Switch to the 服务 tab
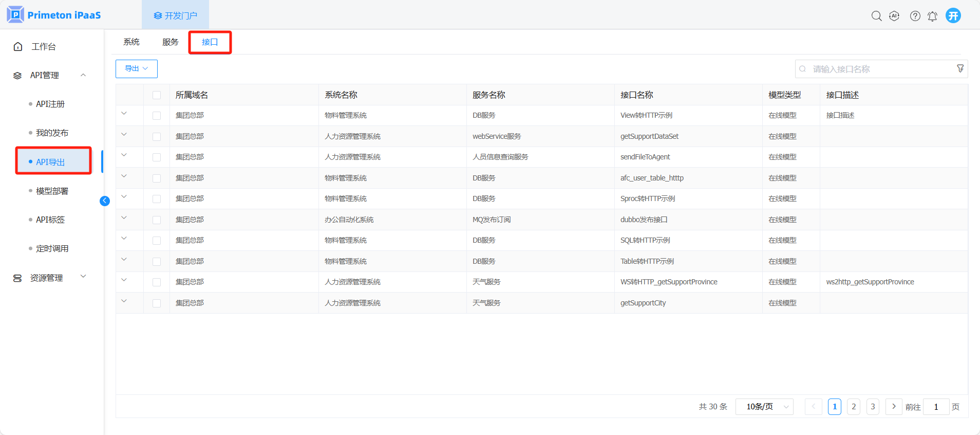Image resolution: width=980 pixels, height=435 pixels. click(x=170, y=42)
